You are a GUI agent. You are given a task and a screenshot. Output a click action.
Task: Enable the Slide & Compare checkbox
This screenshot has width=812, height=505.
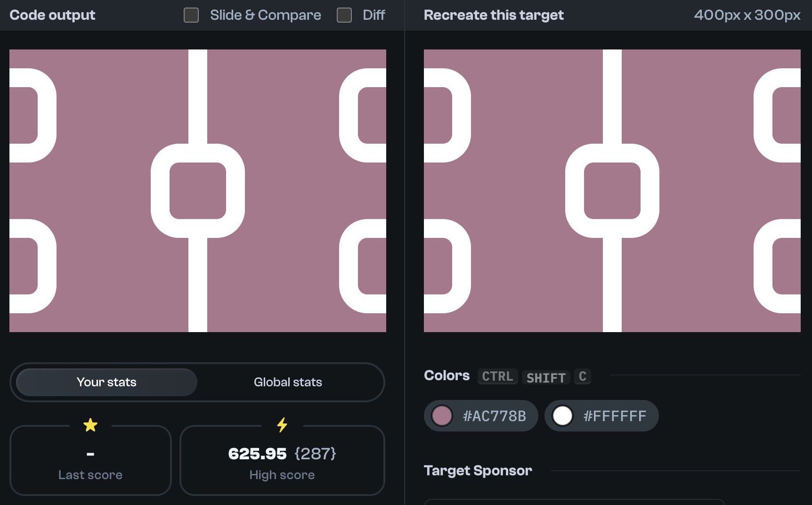point(191,15)
